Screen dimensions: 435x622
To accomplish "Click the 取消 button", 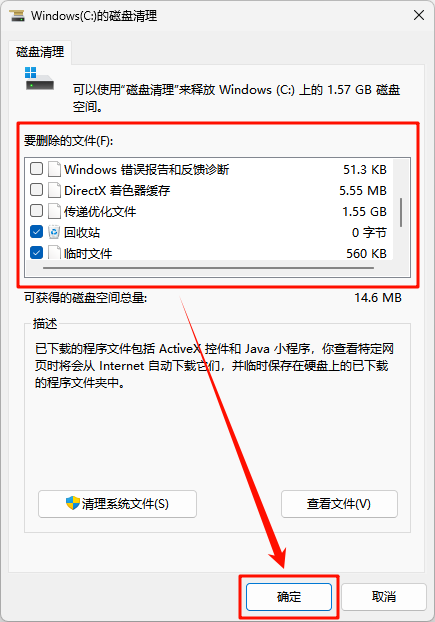I will (x=383, y=597).
